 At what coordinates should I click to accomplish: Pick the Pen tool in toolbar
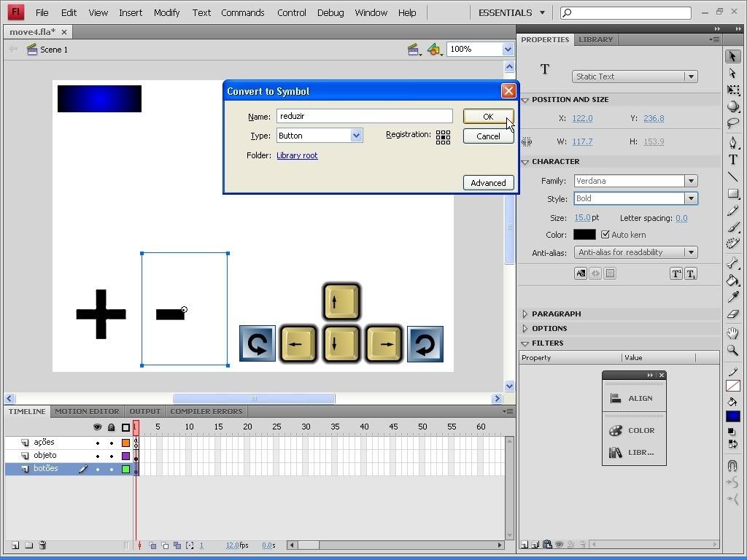tap(733, 143)
